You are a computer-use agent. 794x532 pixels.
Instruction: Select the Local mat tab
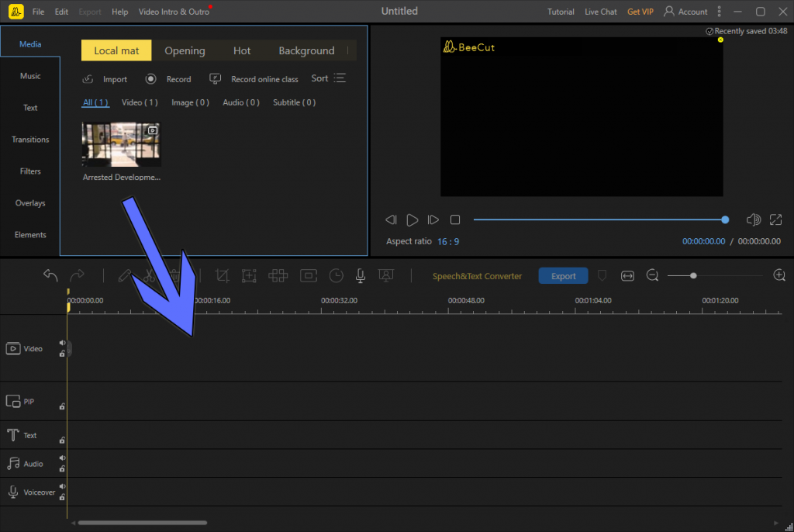point(116,50)
